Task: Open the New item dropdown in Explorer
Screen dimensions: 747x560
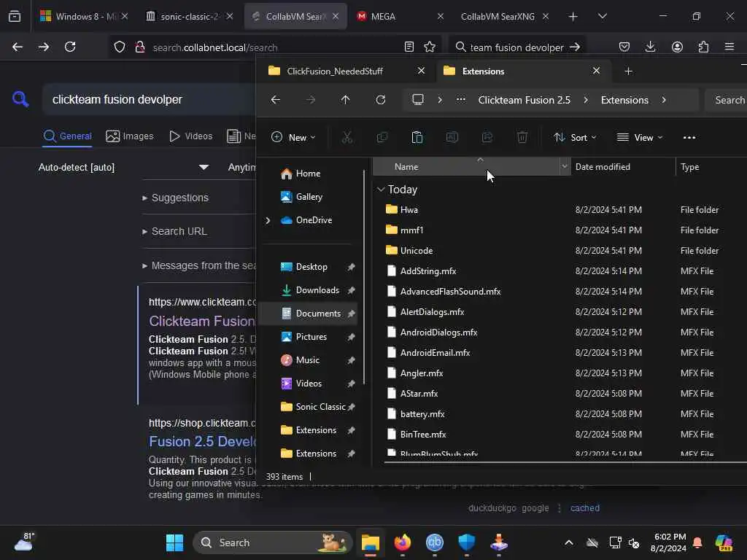Action: coord(293,138)
